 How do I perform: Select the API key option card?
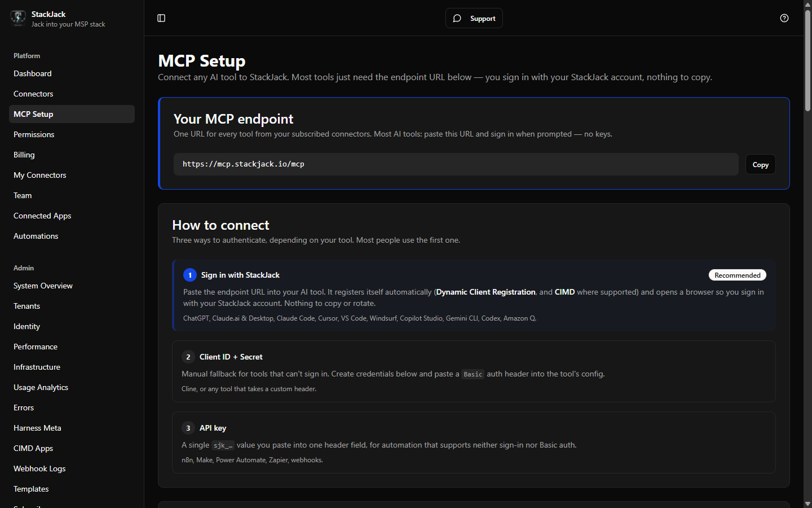pyautogui.click(x=474, y=443)
